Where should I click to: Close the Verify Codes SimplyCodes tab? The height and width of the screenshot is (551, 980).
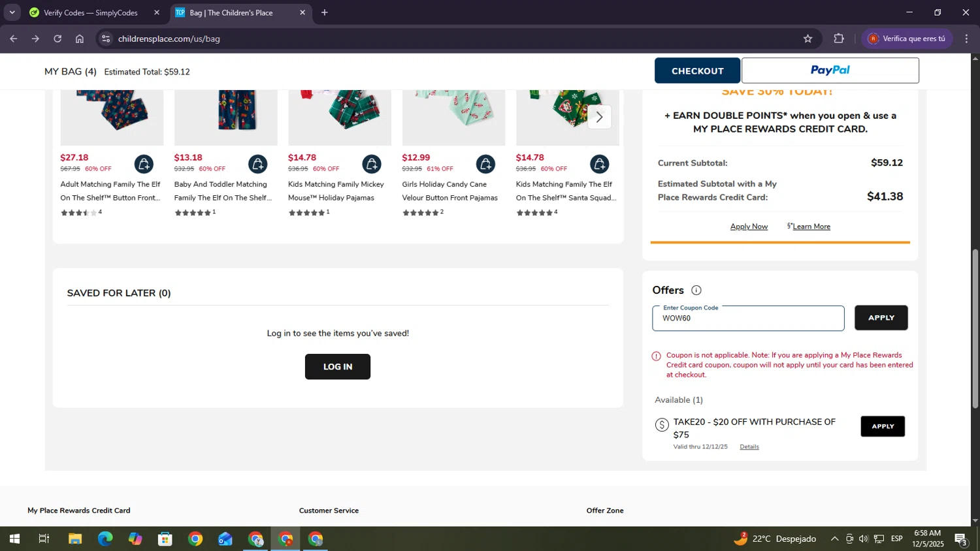[x=157, y=12]
